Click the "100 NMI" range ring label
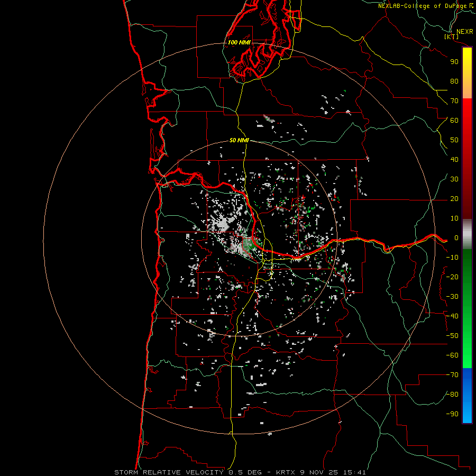Viewport: 476px width, 476px height. pos(239,42)
